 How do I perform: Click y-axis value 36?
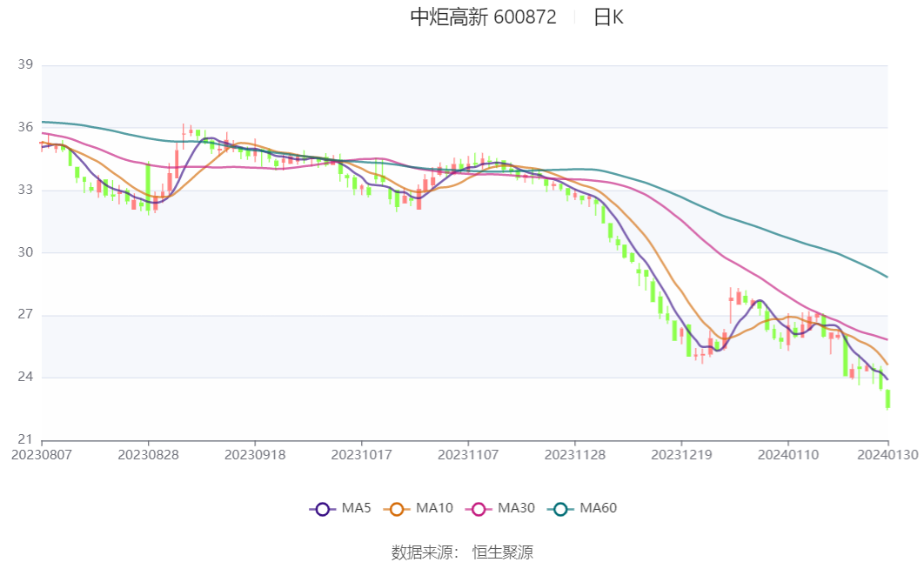(25, 127)
